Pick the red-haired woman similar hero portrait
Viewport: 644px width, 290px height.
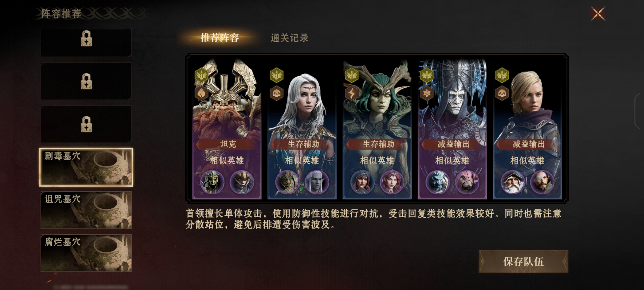[392, 182]
